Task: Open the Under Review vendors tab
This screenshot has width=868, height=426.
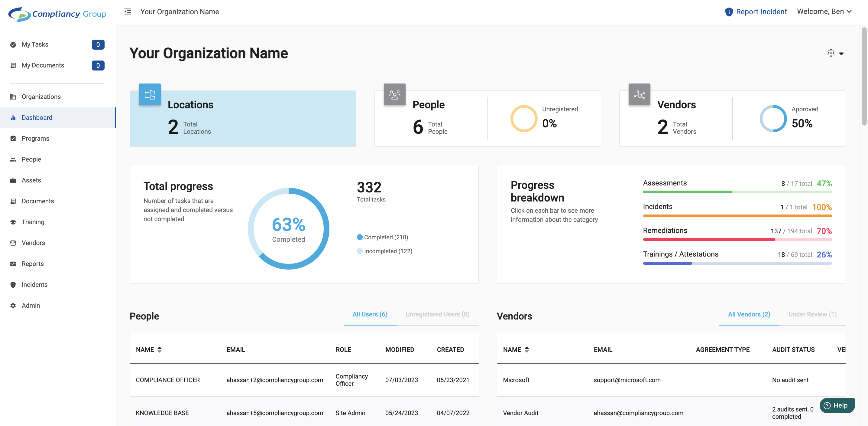Action: (x=812, y=314)
